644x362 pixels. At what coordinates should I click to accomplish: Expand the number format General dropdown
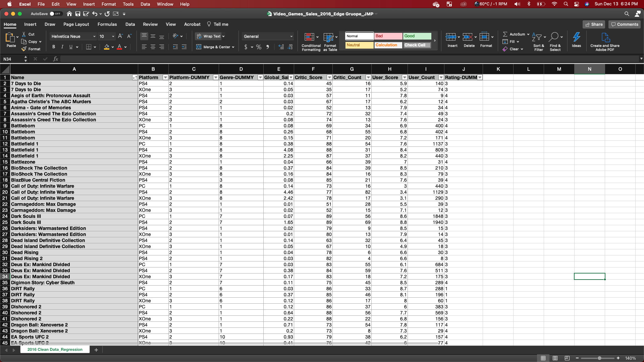click(291, 36)
